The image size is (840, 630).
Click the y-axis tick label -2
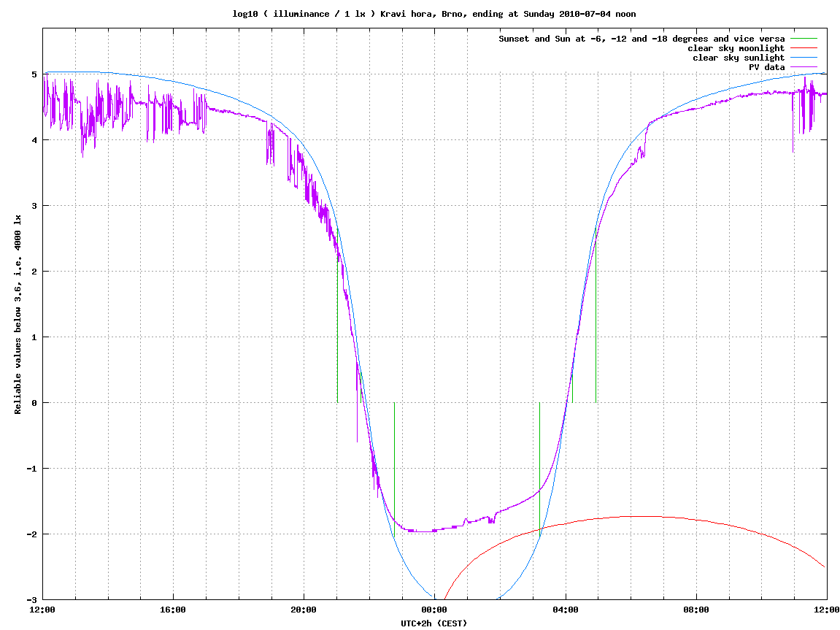pos(32,534)
